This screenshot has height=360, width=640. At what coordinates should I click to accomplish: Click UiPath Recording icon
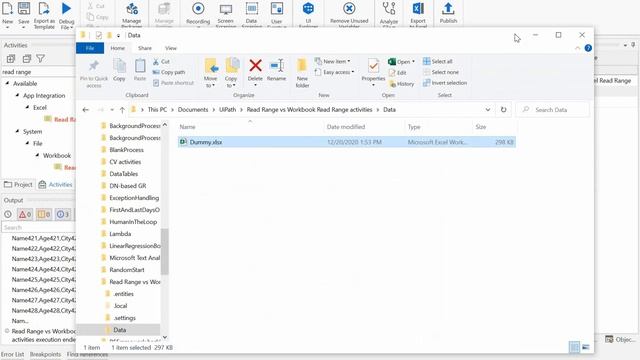[198, 9]
